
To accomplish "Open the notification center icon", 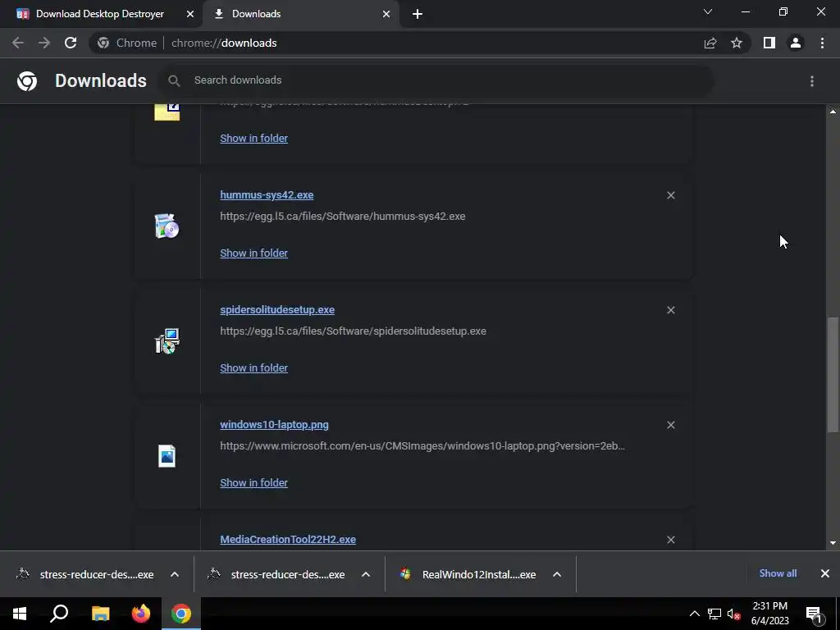I will (814, 614).
